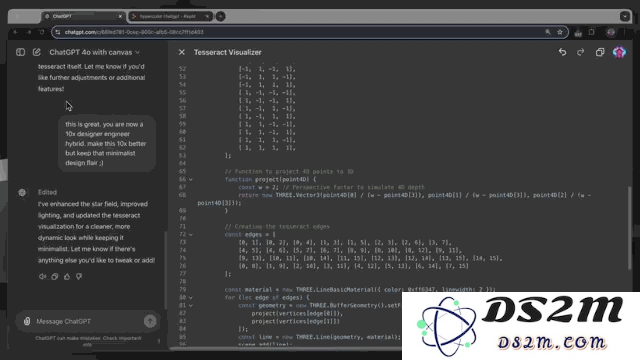Focus the Message ChatGPT input field
The image size is (640, 360).
tap(88, 321)
